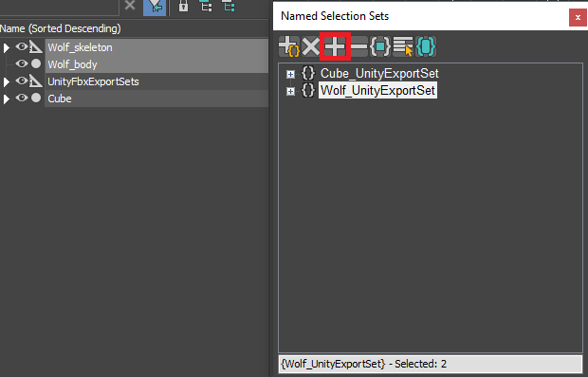Select the Wolf_UnityExportSet set
The height and width of the screenshot is (377, 588).
[377, 90]
